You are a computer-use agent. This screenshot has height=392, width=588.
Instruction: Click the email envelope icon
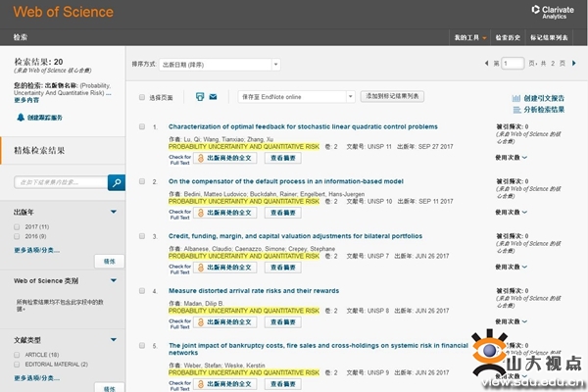tap(214, 97)
